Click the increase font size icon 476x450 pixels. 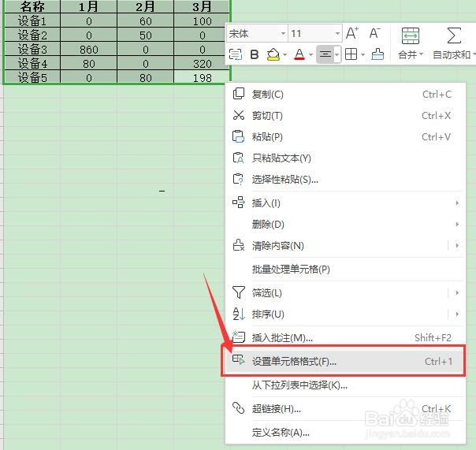(352, 33)
